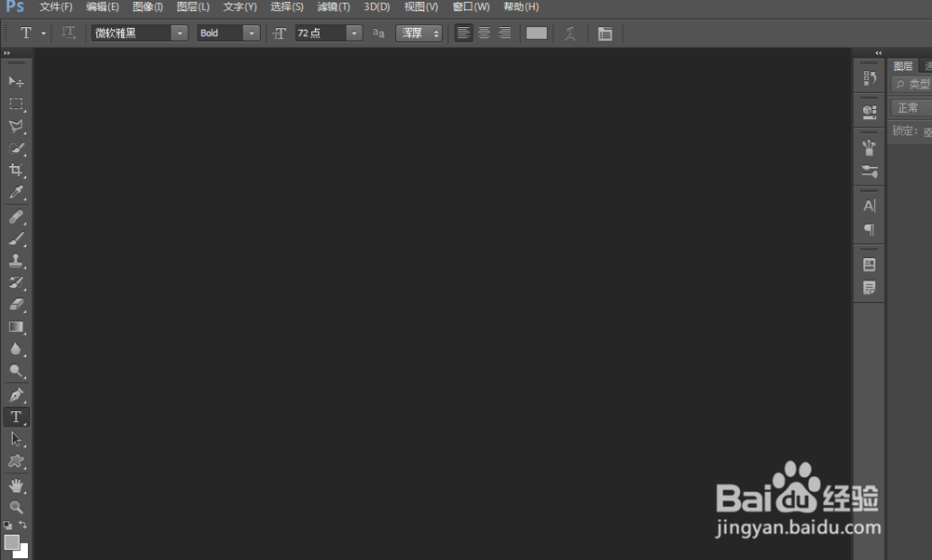Open the 3D panel icon

point(869,112)
